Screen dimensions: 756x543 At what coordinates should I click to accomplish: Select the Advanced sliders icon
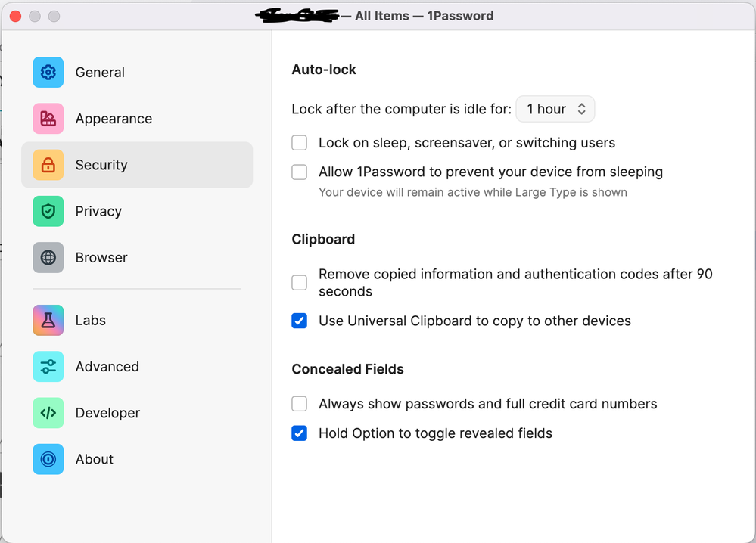[x=48, y=366]
